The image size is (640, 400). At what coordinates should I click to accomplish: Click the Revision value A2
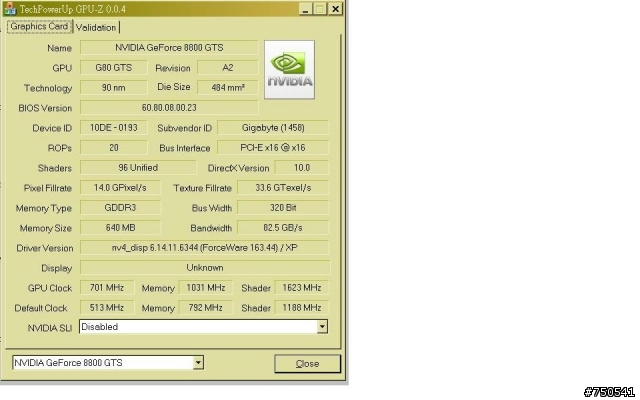pyautogui.click(x=228, y=68)
